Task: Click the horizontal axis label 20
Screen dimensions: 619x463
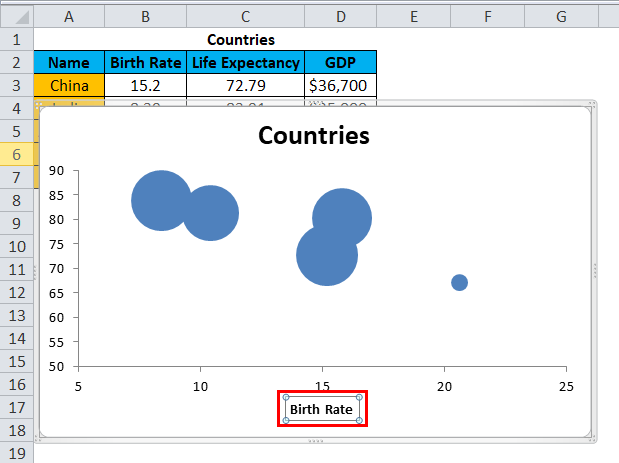Action: point(444,386)
